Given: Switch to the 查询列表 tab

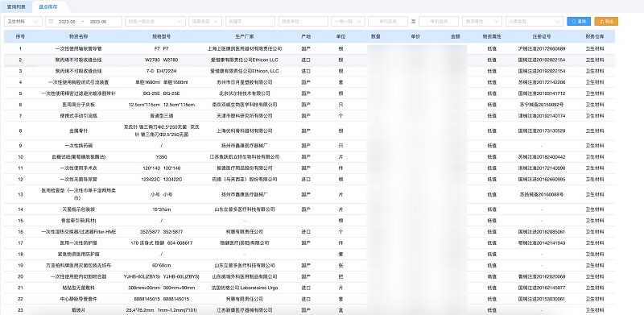Looking at the screenshot, I should click(x=16, y=7).
